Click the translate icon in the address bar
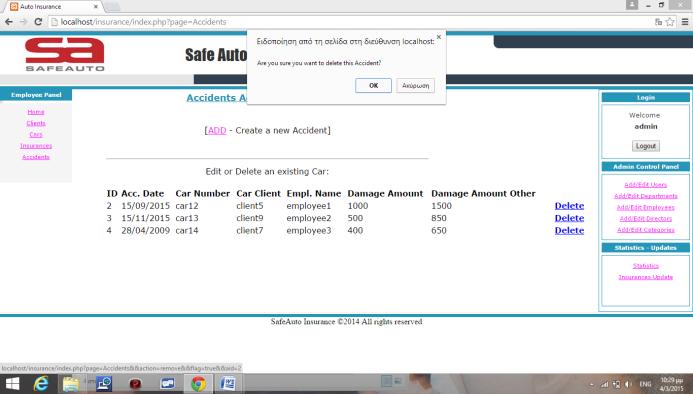 [x=658, y=22]
